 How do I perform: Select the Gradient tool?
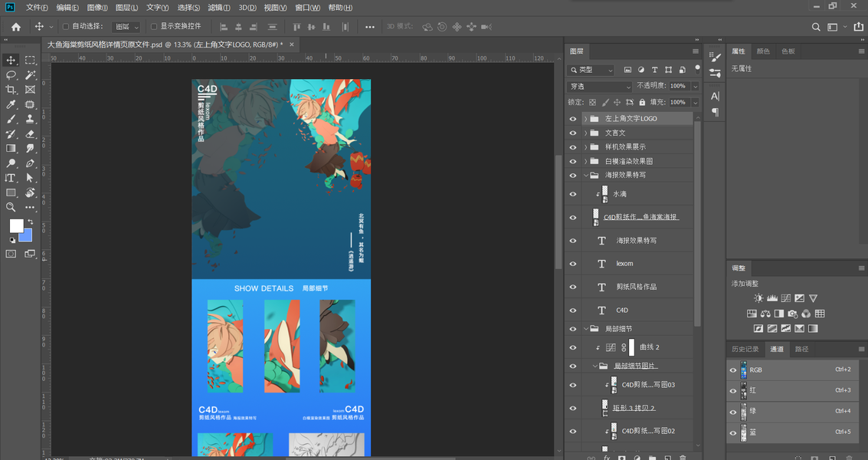click(x=11, y=149)
